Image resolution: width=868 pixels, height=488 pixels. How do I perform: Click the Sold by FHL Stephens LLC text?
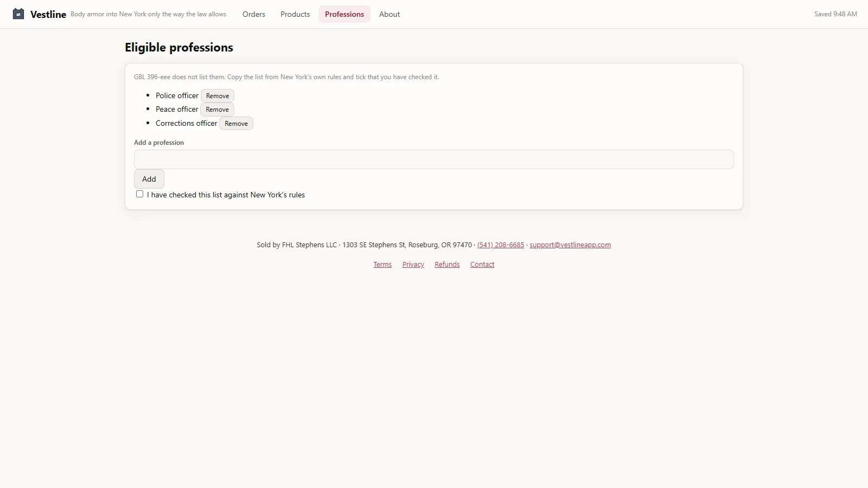click(x=297, y=245)
